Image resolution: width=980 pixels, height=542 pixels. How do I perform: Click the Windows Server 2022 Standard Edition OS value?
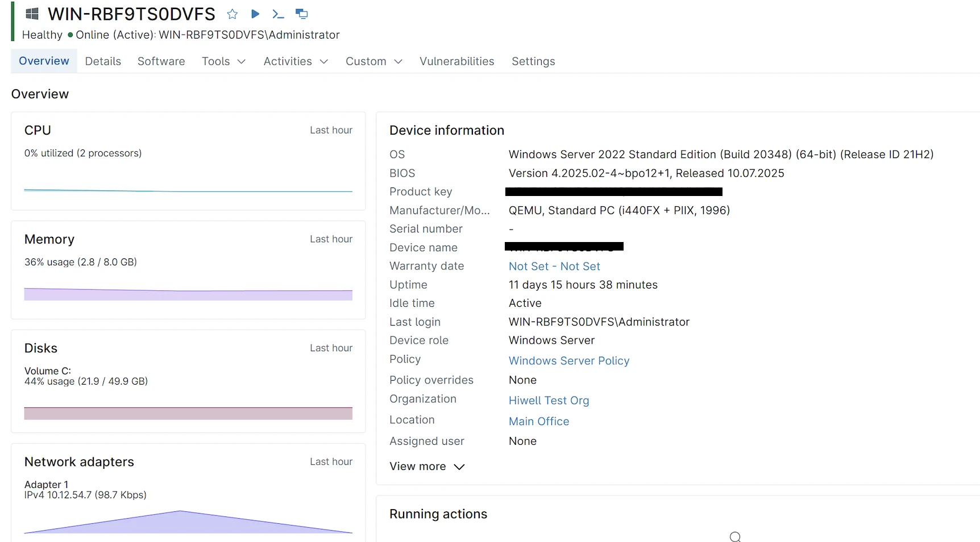coord(721,155)
